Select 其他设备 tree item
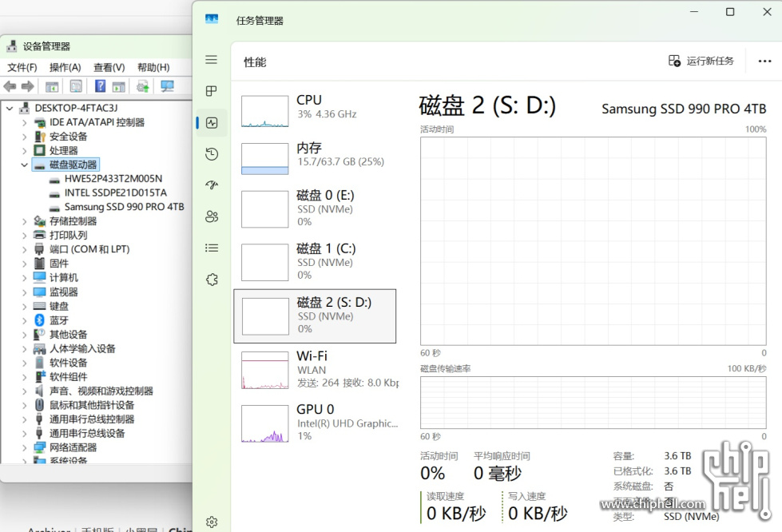The width and height of the screenshot is (782, 532). tap(69, 334)
